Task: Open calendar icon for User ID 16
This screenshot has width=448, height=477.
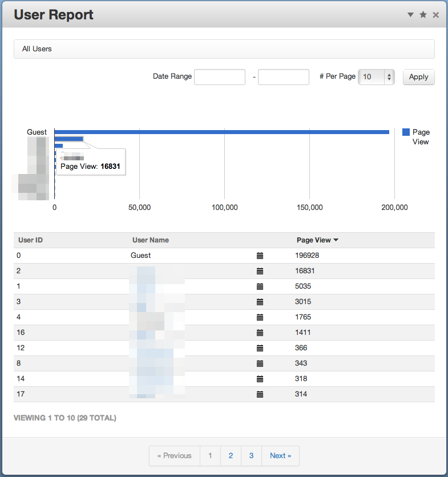Action: click(x=260, y=333)
